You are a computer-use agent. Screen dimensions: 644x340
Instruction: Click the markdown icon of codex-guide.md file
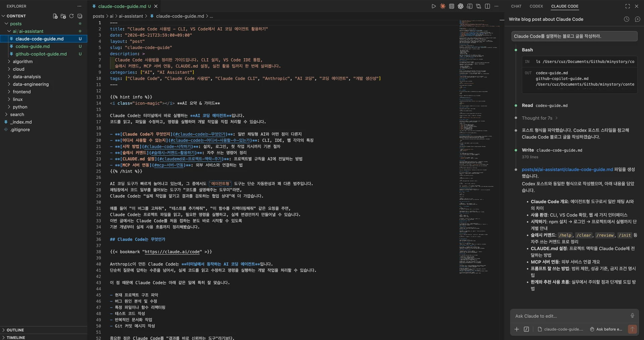pos(11,46)
